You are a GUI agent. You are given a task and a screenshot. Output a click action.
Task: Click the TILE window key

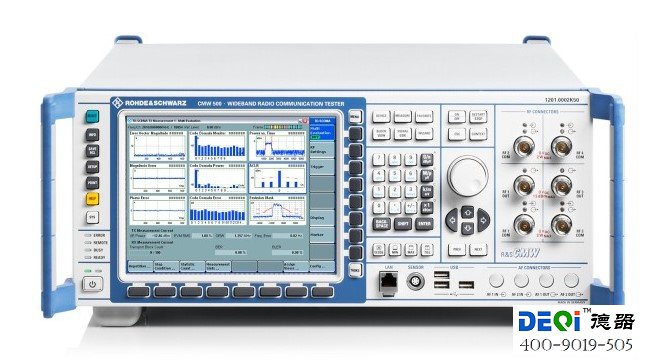click(427, 249)
